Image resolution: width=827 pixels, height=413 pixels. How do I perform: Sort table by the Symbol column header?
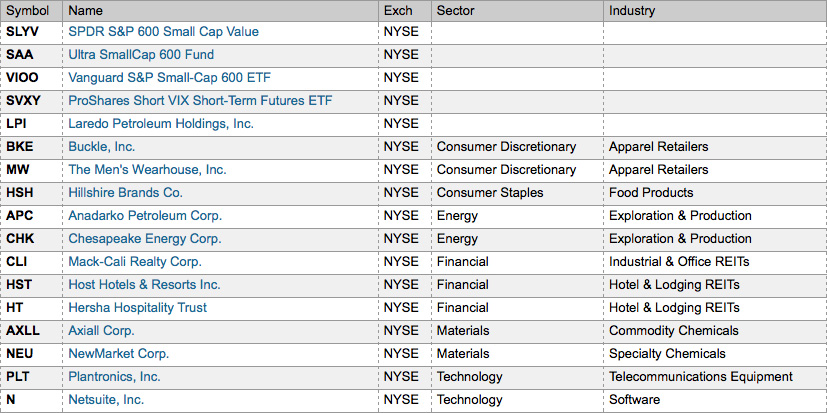pyautogui.click(x=28, y=10)
